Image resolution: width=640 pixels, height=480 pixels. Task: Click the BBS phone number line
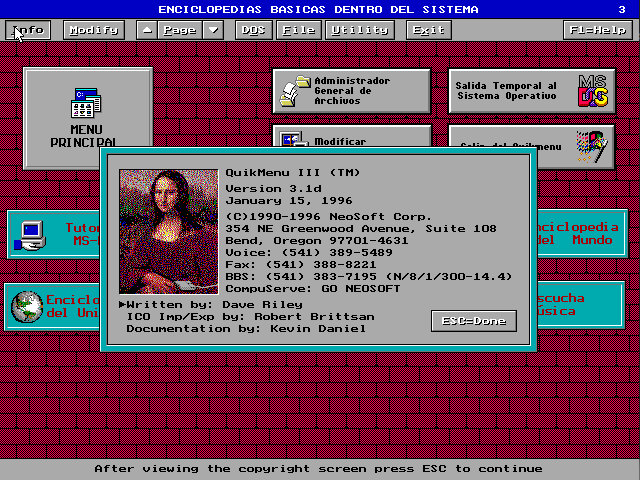click(369, 277)
